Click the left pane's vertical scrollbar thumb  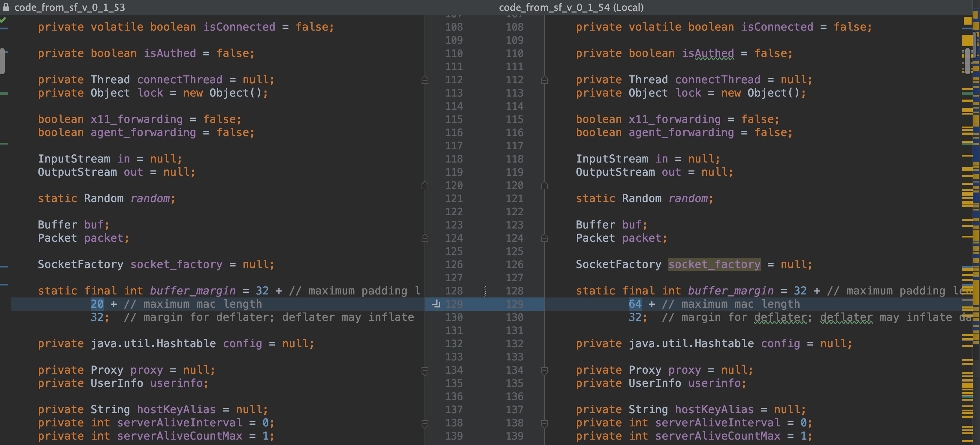tap(2, 61)
